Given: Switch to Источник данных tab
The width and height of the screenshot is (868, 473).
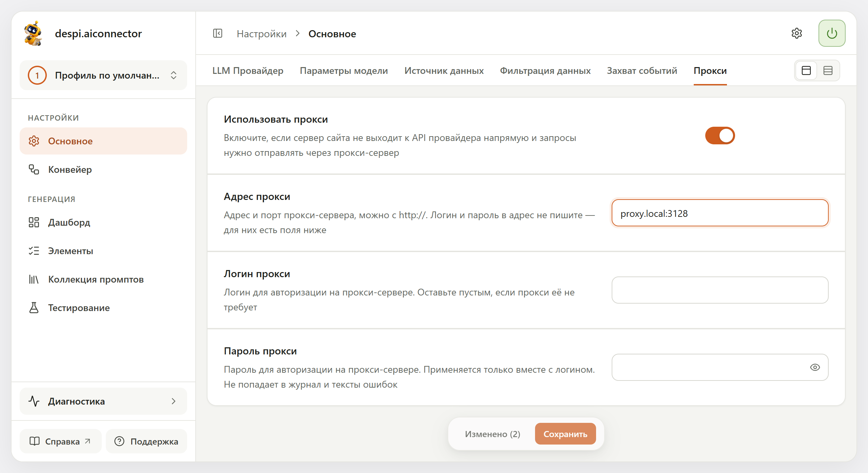Looking at the screenshot, I should tap(444, 70).
